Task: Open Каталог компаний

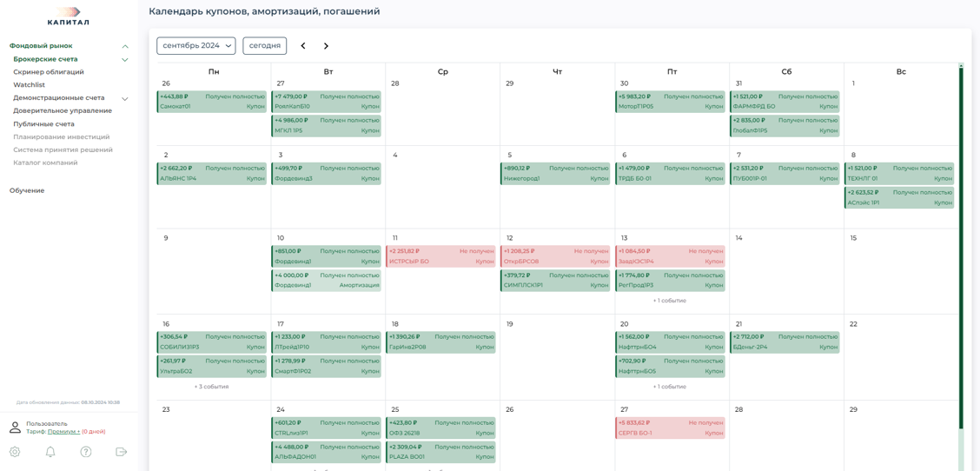Action: (46, 163)
